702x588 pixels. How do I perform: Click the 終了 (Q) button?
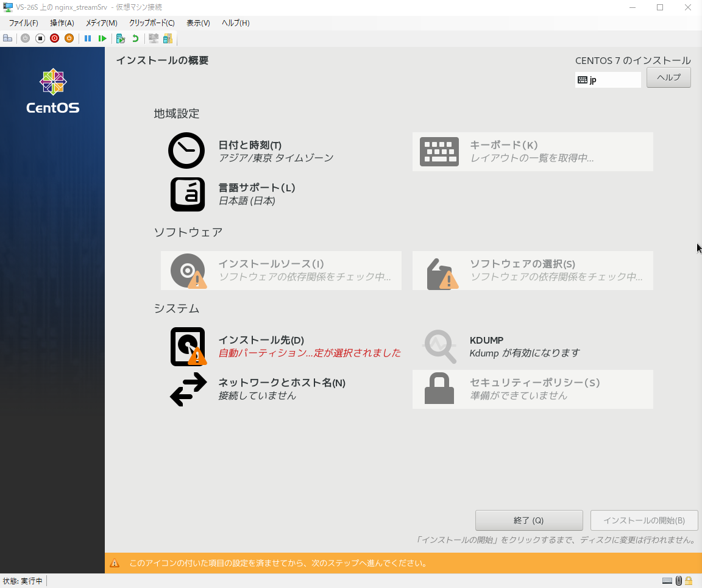click(x=528, y=520)
